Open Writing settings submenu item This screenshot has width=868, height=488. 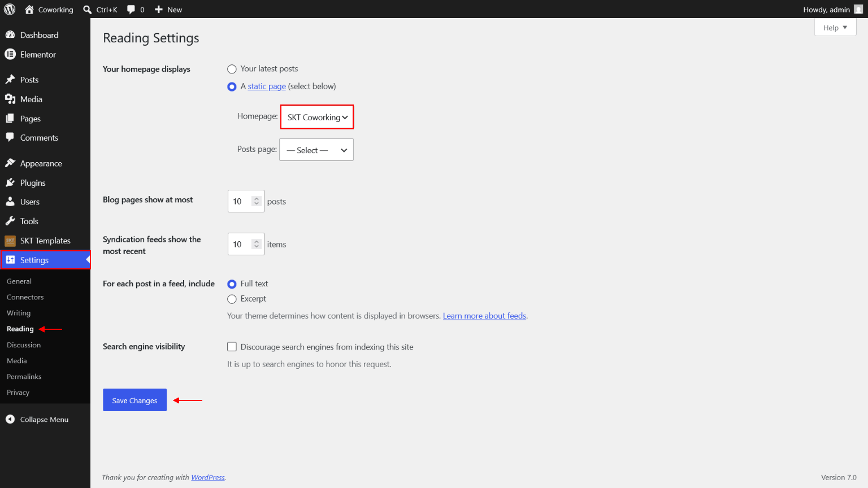[x=19, y=313]
